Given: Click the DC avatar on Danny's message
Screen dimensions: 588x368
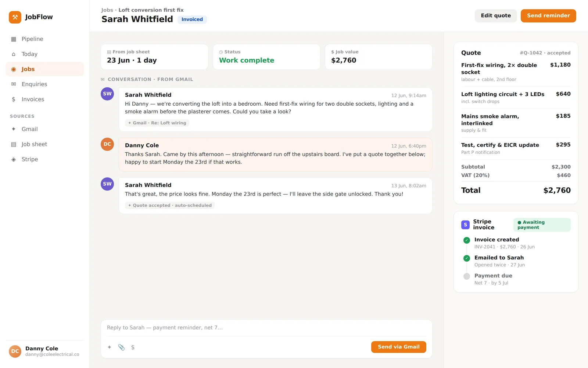Looking at the screenshot, I should [107, 144].
